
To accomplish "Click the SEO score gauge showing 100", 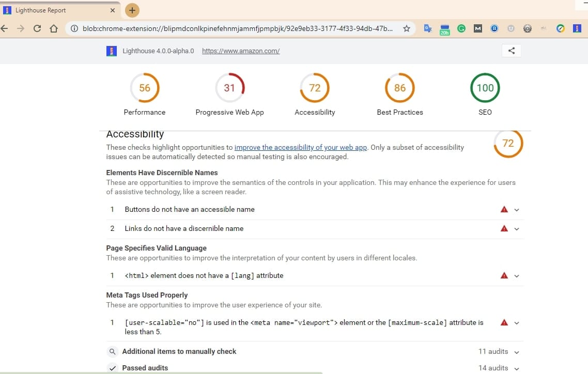I will tap(485, 88).
